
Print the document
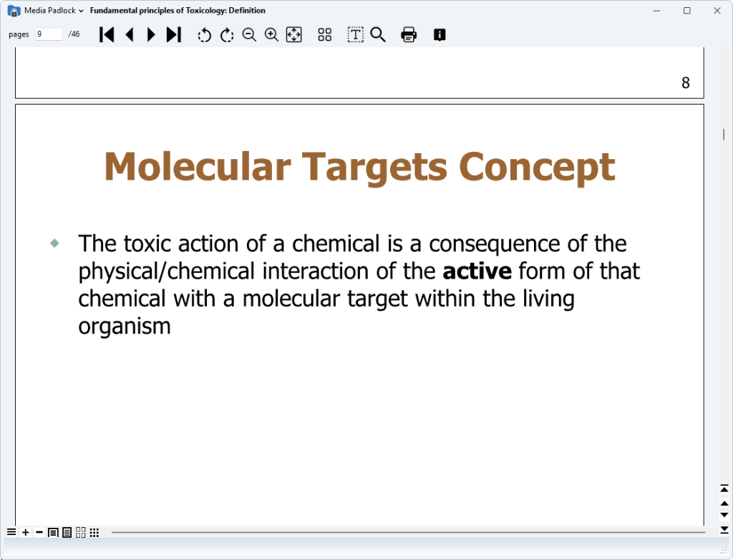click(409, 34)
